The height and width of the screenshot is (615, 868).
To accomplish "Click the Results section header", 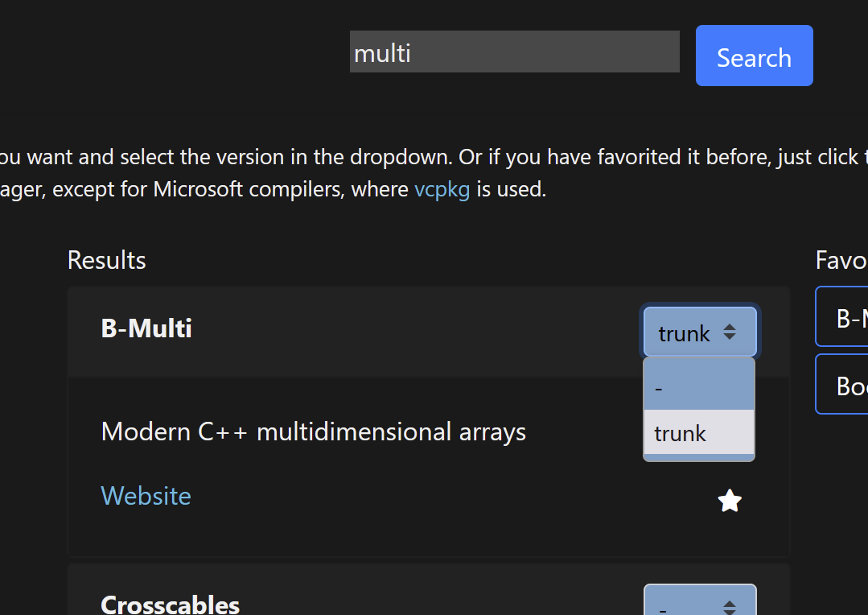I will click(x=106, y=259).
